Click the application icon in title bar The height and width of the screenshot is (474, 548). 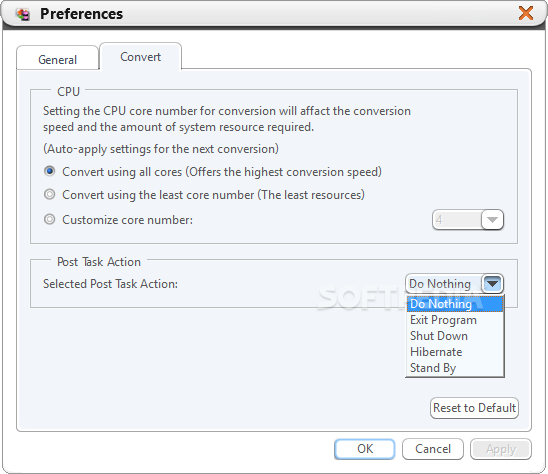[x=23, y=14]
